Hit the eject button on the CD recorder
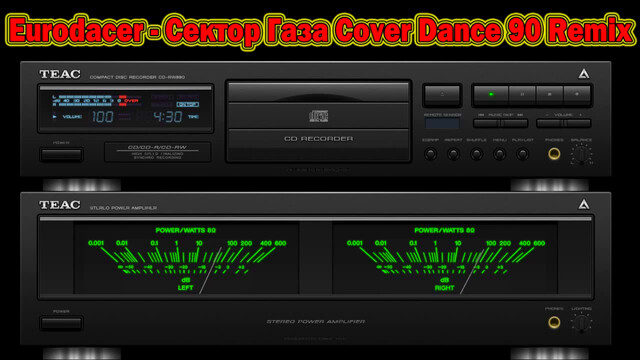640x360 pixels. (442, 95)
